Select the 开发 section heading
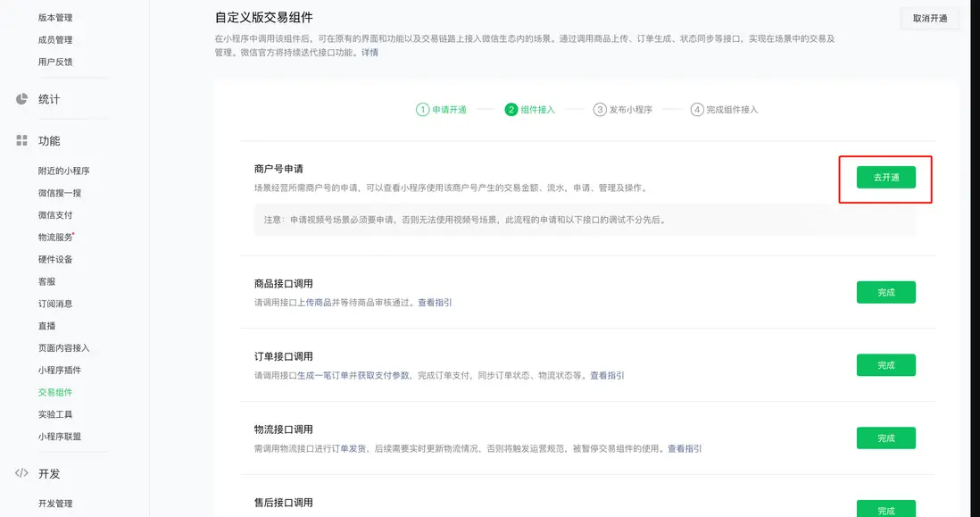This screenshot has width=980, height=517. 49,473
